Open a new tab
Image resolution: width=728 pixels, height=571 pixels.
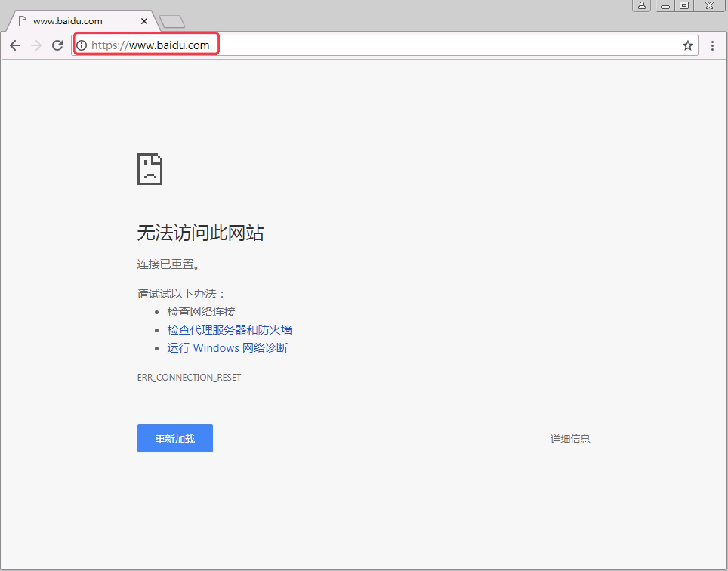click(172, 22)
